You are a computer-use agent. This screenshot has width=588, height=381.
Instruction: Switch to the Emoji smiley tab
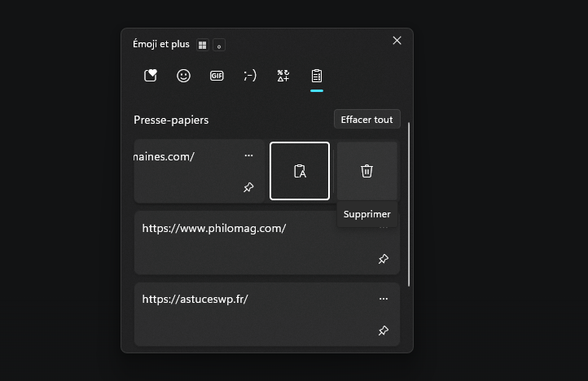pyautogui.click(x=183, y=76)
